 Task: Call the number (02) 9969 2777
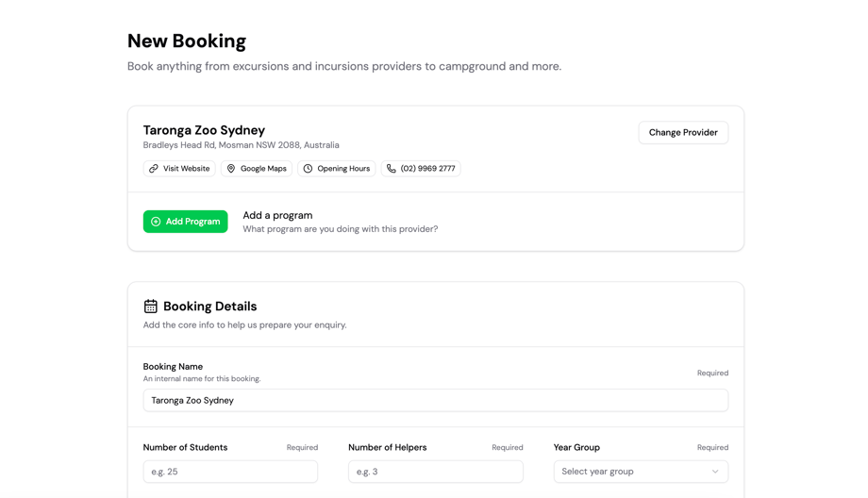427,169
